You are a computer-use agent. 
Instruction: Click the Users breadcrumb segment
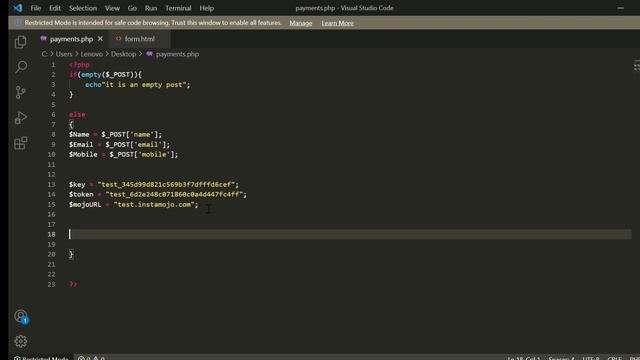(64, 54)
